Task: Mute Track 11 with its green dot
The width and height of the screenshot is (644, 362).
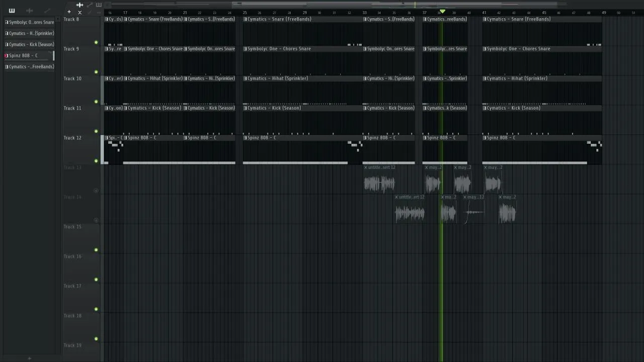Action: [x=96, y=131]
